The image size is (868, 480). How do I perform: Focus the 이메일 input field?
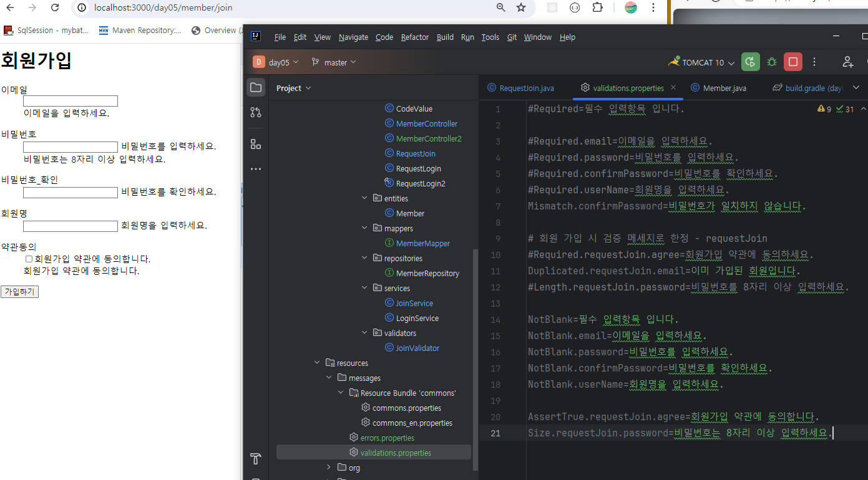coord(71,101)
